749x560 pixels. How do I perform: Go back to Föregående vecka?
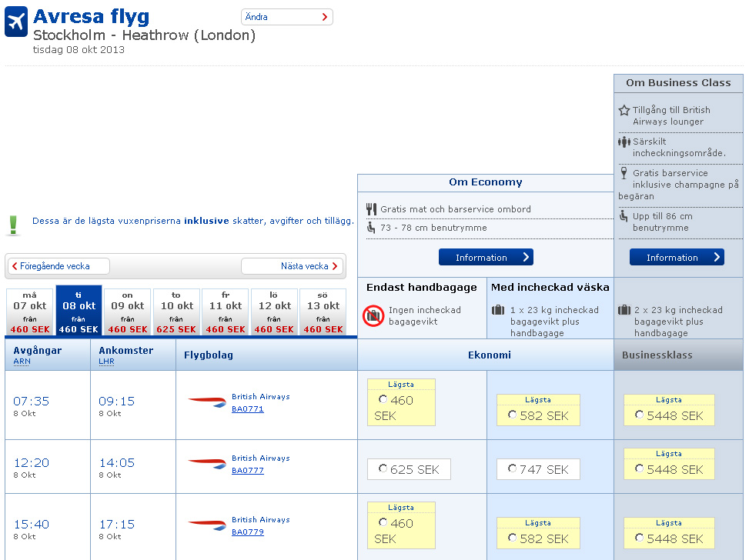coord(59,266)
